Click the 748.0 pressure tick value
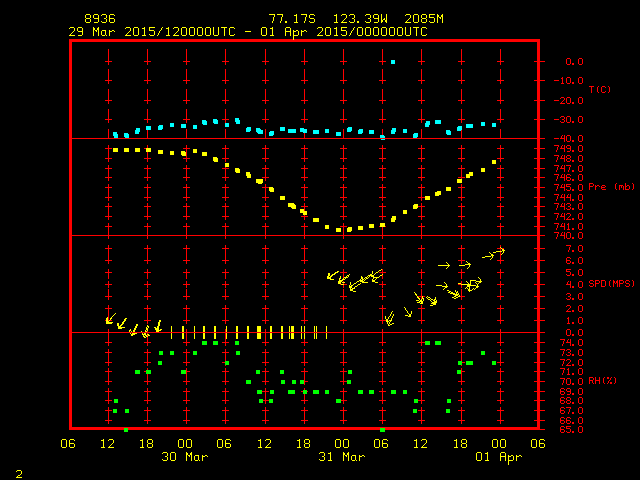640x480 pixels. click(x=569, y=158)
